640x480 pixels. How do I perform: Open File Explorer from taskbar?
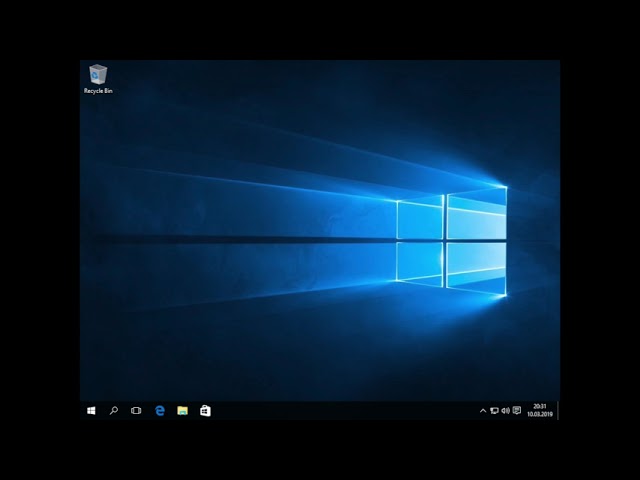[x=182, y=411]
